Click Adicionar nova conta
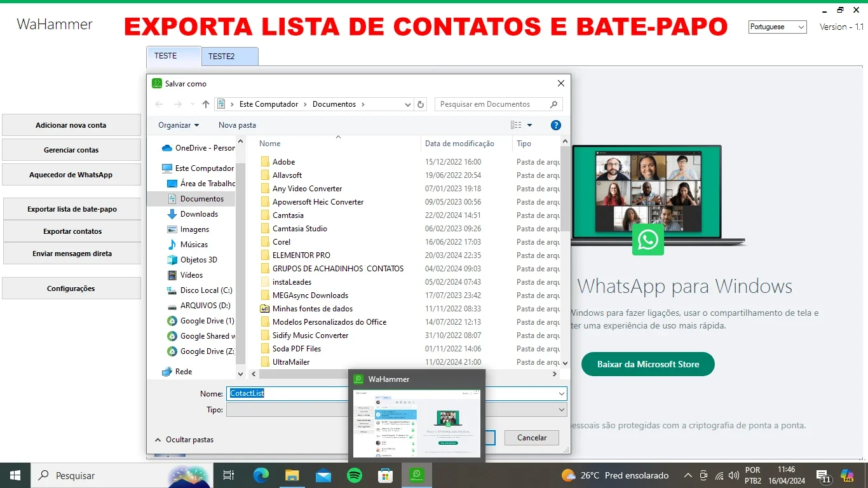The image size is (868, 488). (71, 125)
